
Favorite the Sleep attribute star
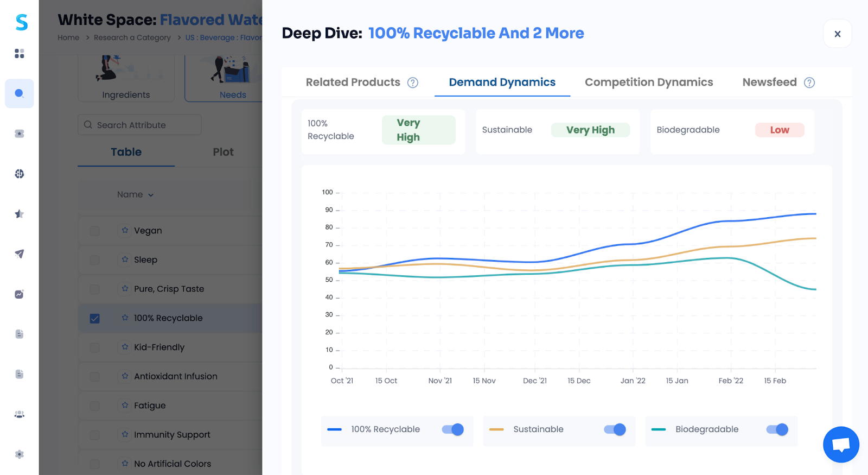125,259
